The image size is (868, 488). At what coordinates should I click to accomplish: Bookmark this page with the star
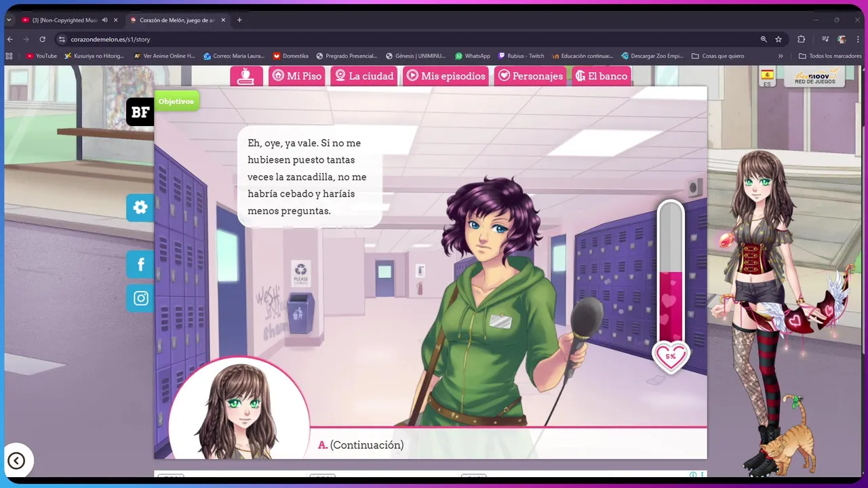click(x=778, y=39)
